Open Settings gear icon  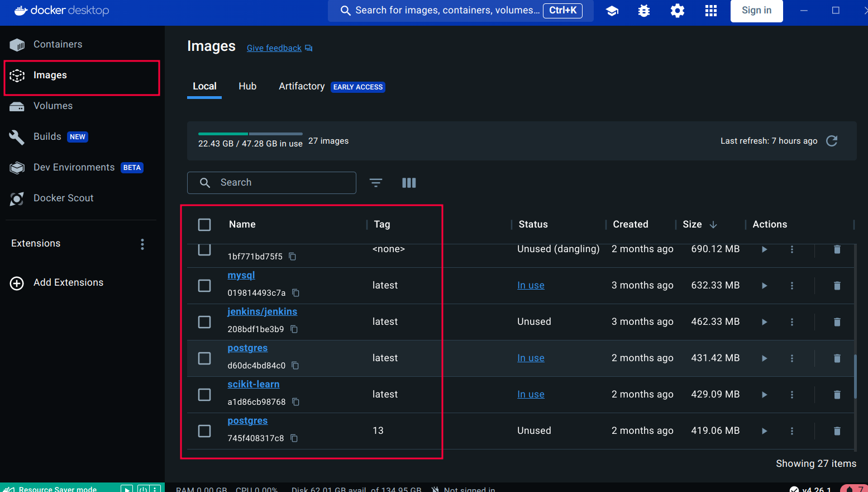678,11
